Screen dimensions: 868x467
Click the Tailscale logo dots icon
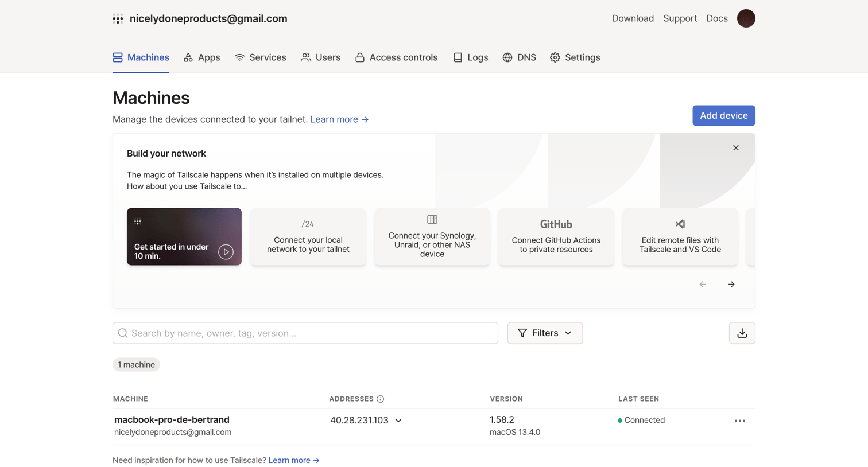[x=118, y=19]
